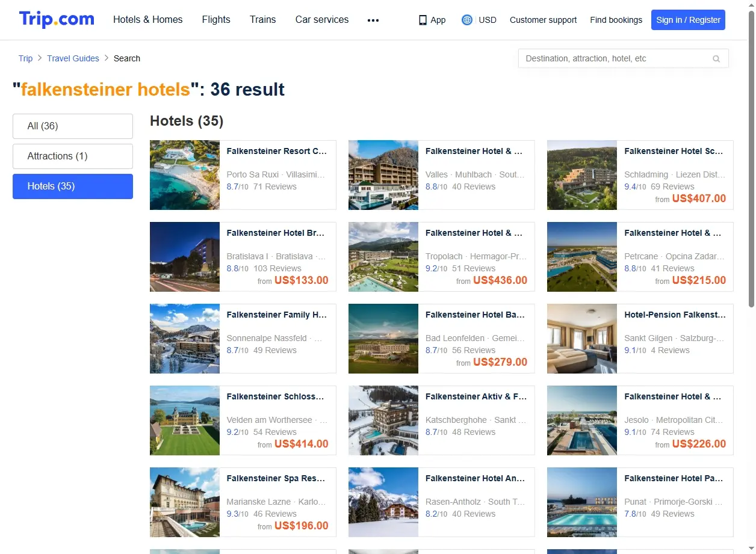Viewport: 756px width, 554px height.
Task: Click the US$436.00 price
Action: (x=500, y=280)
